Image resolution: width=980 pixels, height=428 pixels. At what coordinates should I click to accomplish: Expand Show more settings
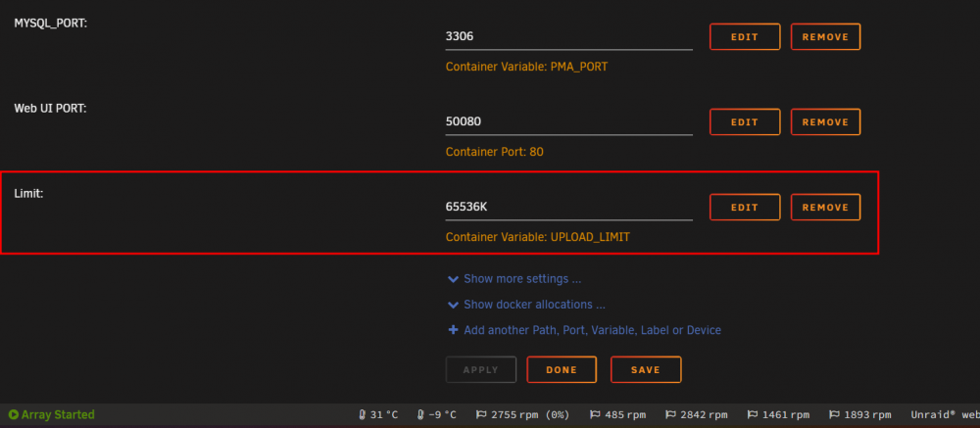[x=522, y=279]
